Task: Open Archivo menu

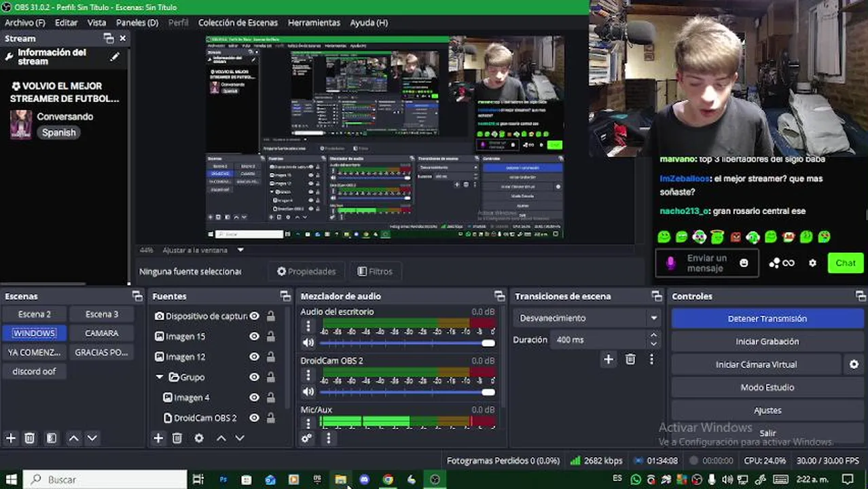Action: point(24,22)
